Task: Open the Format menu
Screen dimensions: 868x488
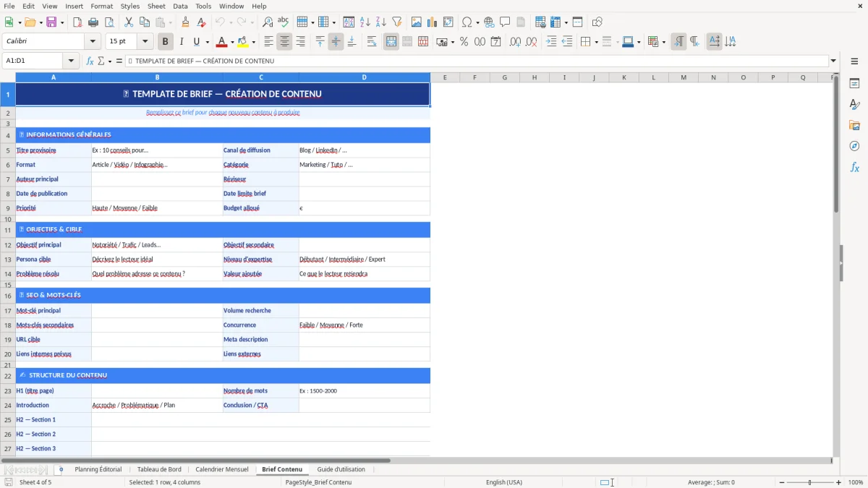Action: pyautogui.click(x=101, y=6)
